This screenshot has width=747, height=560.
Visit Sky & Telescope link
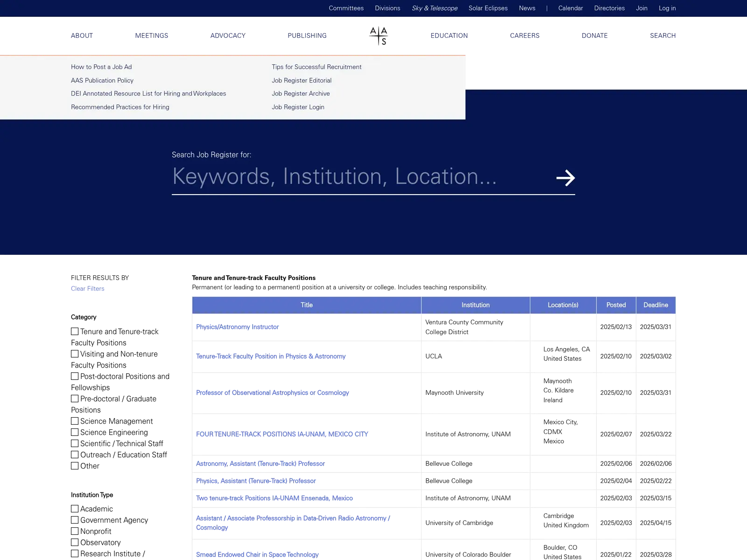(x=435, y=8)
